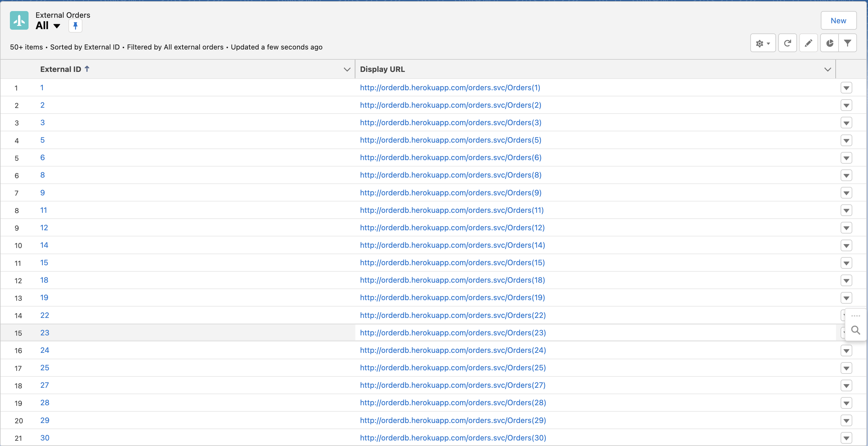This screenshot has height=446, width=868.
Task: Open external order record 27
Action: click(45, 385)
